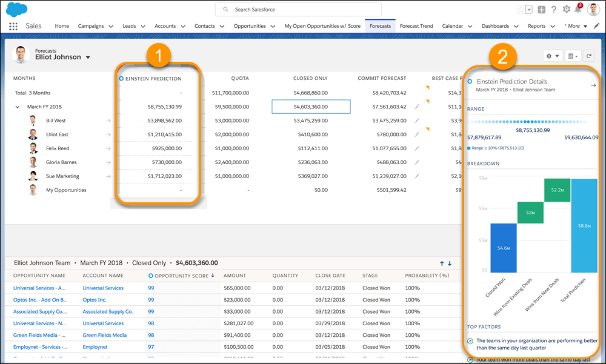Edit Elliot East's commit forecast pencil

pos(417,134)
